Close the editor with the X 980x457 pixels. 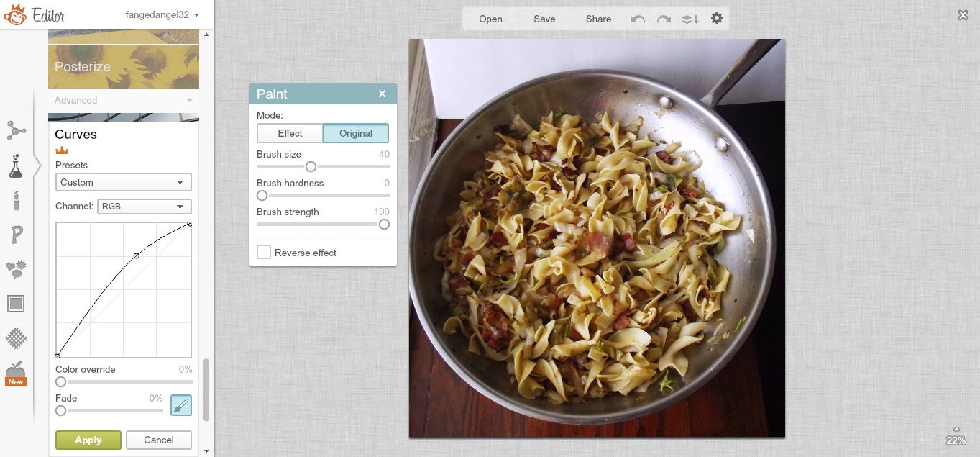[963, 15]
